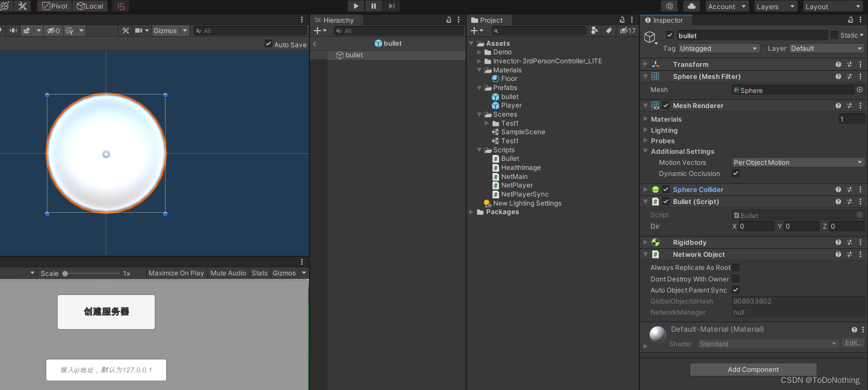Open Transform component options menu
This screenshot has width=868, height=390.
(x=860, y=64)
